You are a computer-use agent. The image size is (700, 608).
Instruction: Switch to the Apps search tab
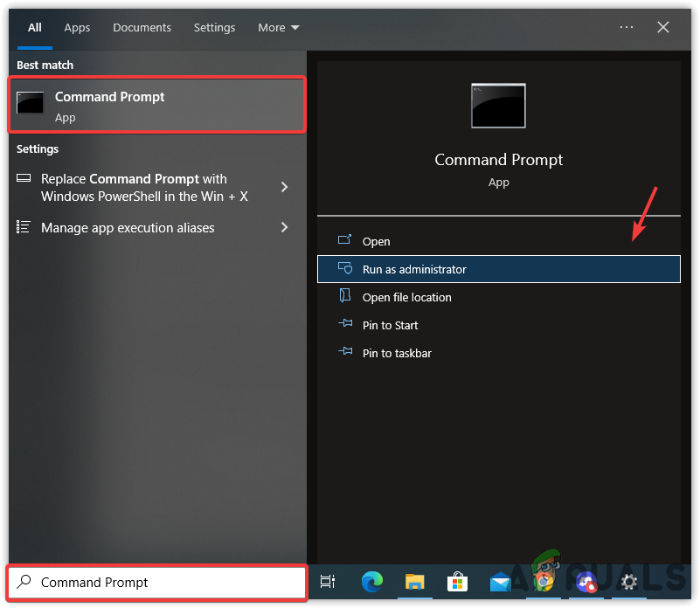[x=77, y=27]
